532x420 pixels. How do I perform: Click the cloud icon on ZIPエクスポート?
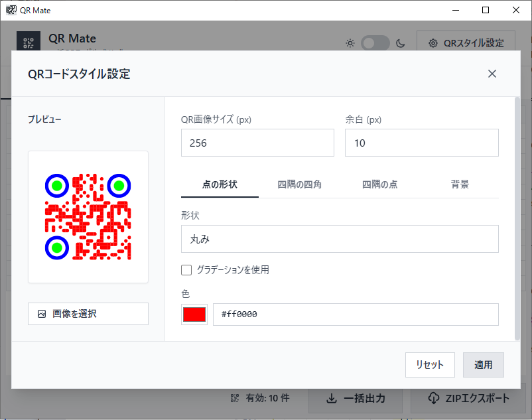pyautogui.click(x=434, y=398)
